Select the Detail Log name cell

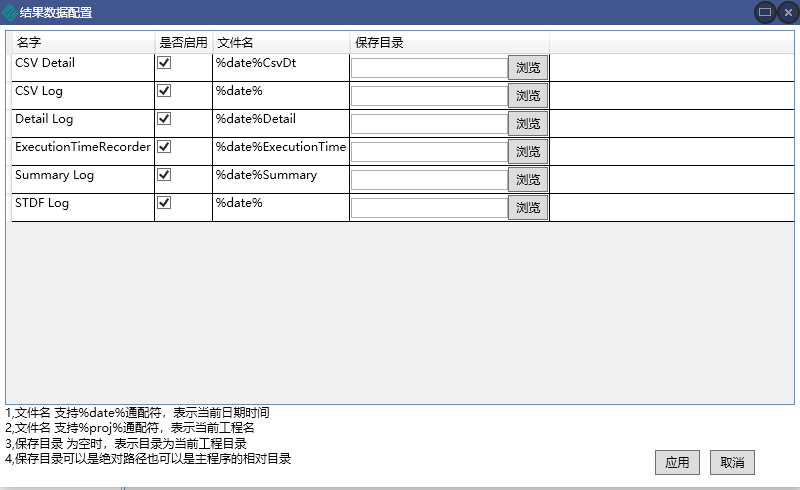[83, 124]
